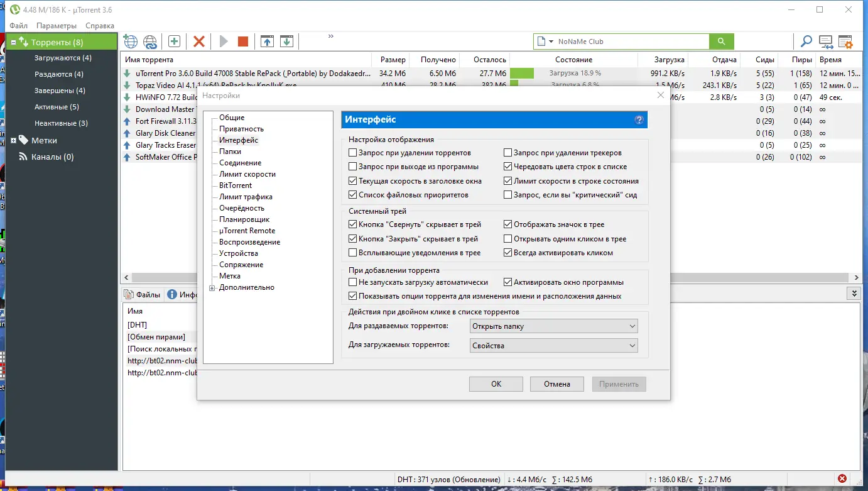The image size is (868, 491).
Task: Click the tag icon beside Метки
Action: click(24, 140)
